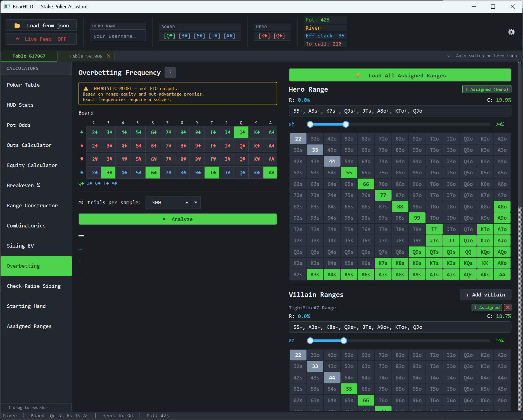Viewport: 523px width, 420px height.
Task: Switch to Table 591008 tab
Action: point(86,56)
